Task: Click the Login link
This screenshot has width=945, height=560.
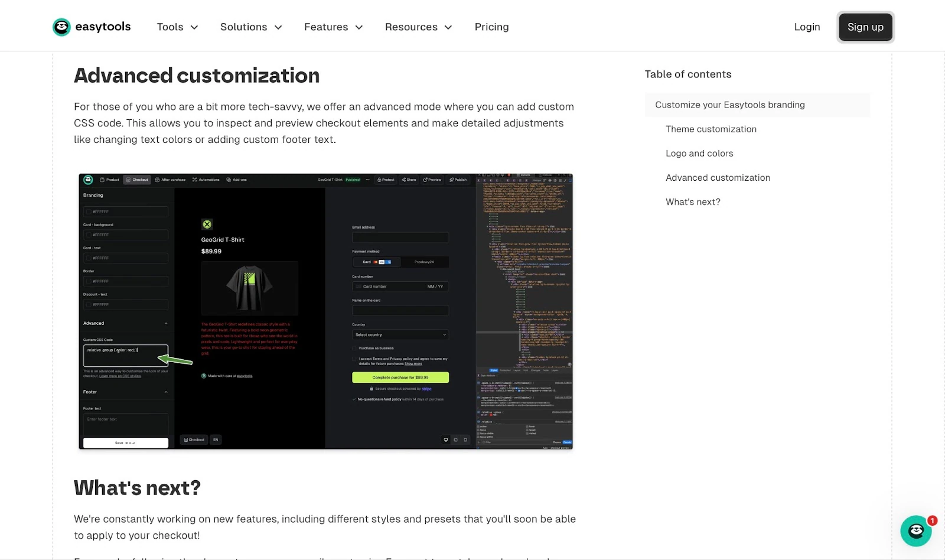Action: tap(807, 27)
